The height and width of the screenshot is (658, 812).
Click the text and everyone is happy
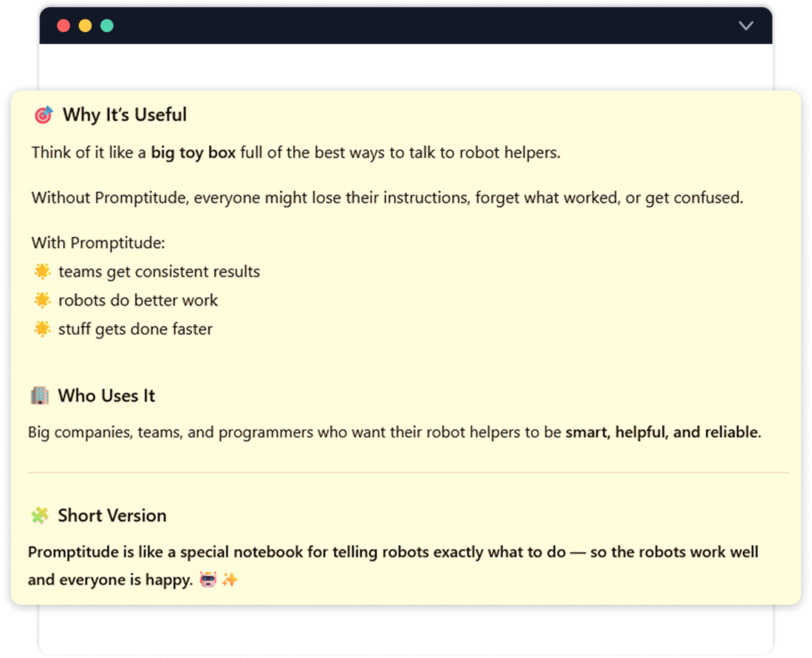(x=111, y=580)
